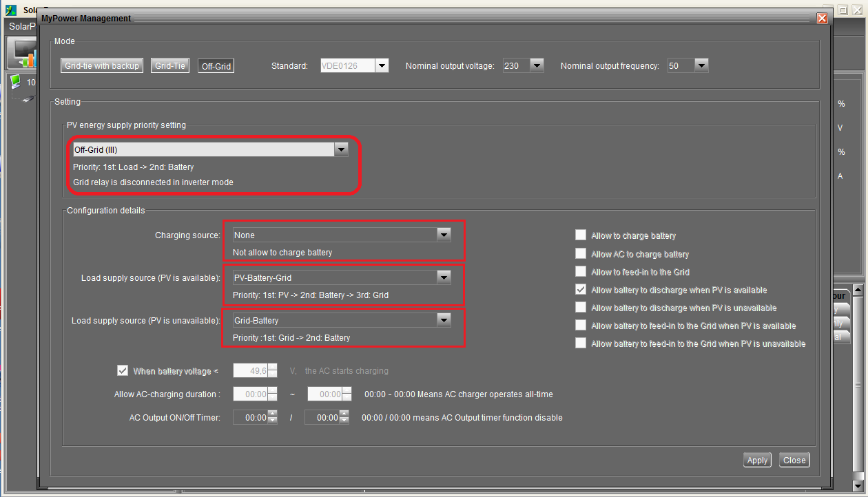Click the Apply button

(x=757, y=460)
